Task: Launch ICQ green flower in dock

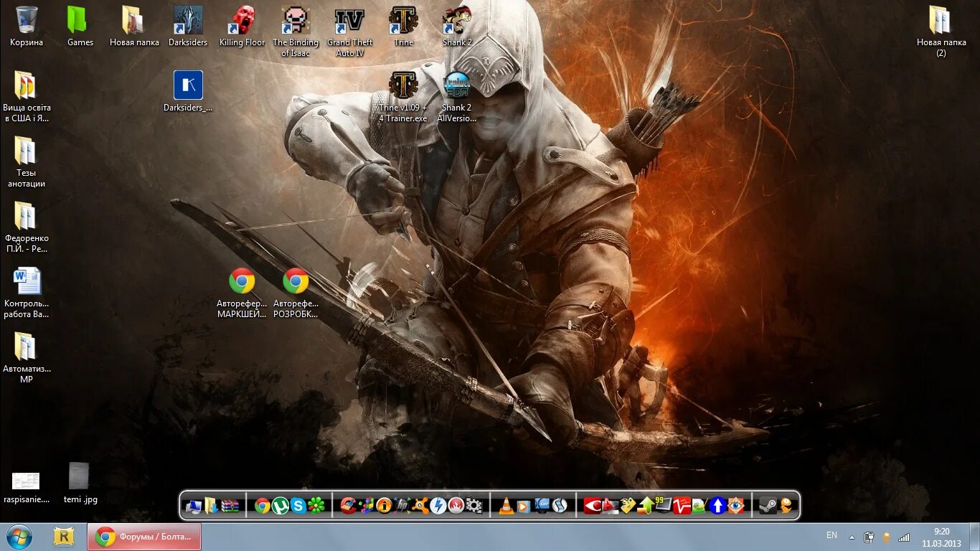Action: tap(316, 506)
